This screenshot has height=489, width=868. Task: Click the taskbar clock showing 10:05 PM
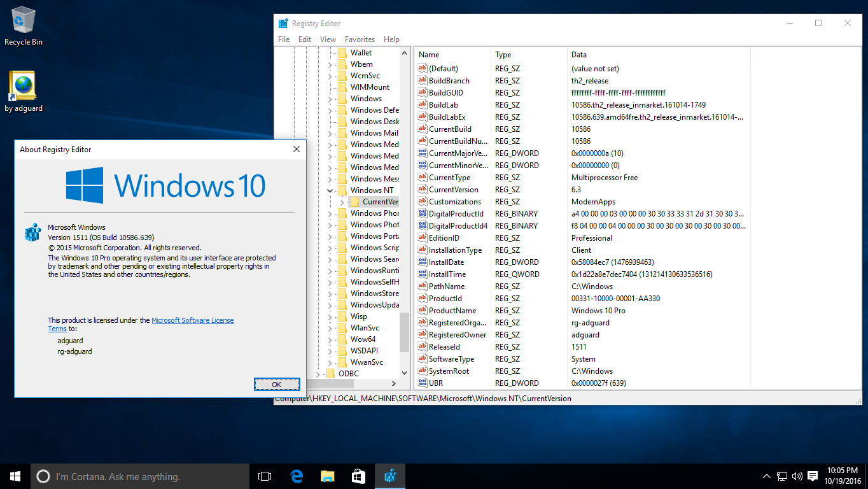point(843,476)
